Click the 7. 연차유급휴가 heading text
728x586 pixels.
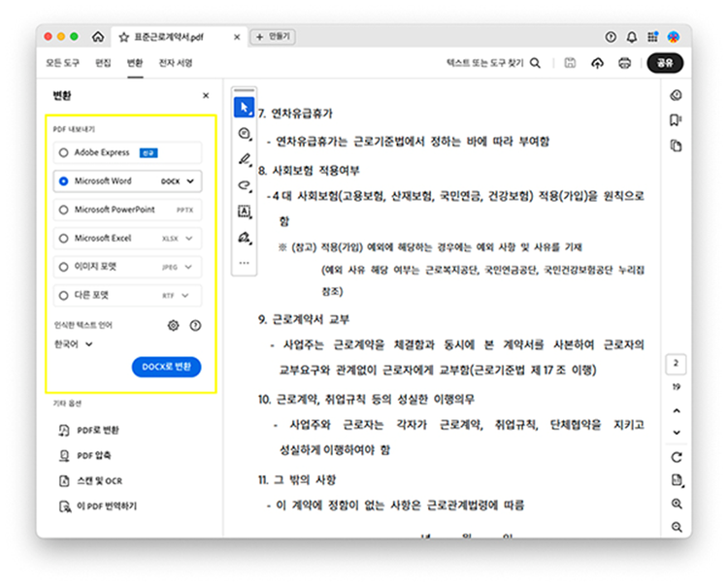[295, 114]
